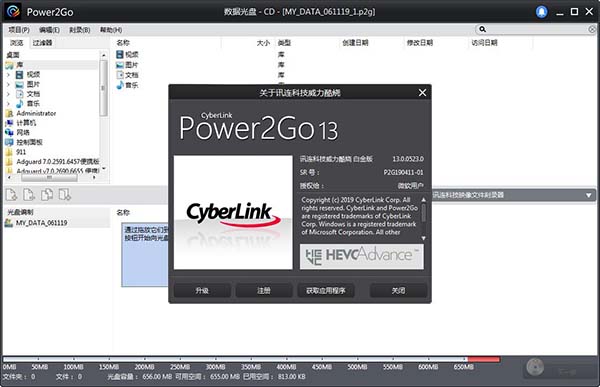Click the add-file page-with-plus toolbar icon
Viewport: 600px width, 387px height.
click(x=11, y=195)
